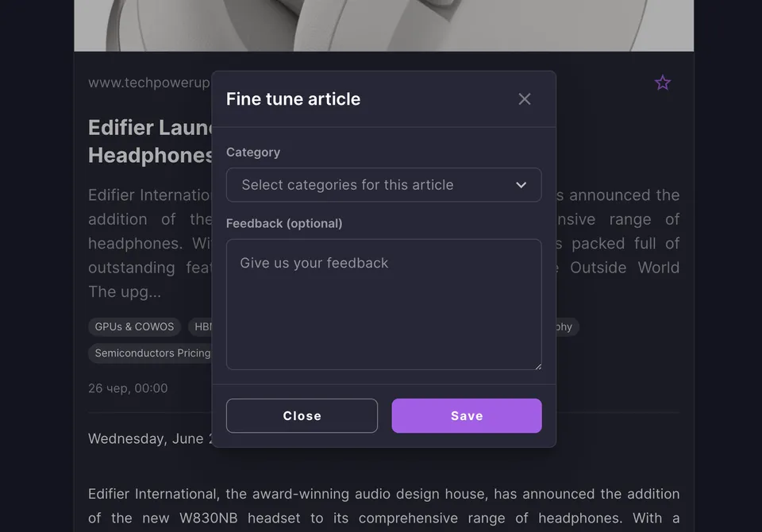Dismiss the dialog with the X icon

click(525, 99)
